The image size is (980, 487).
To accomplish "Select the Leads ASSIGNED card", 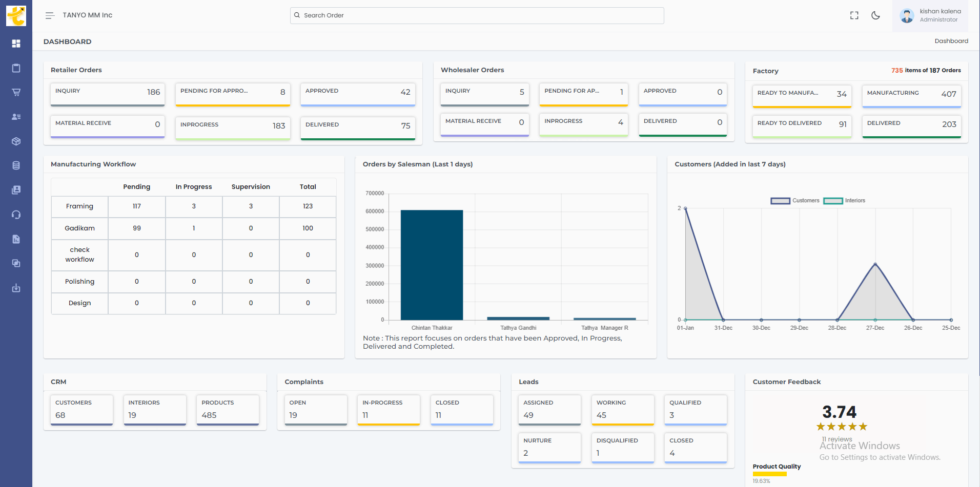I will point(549,409).
